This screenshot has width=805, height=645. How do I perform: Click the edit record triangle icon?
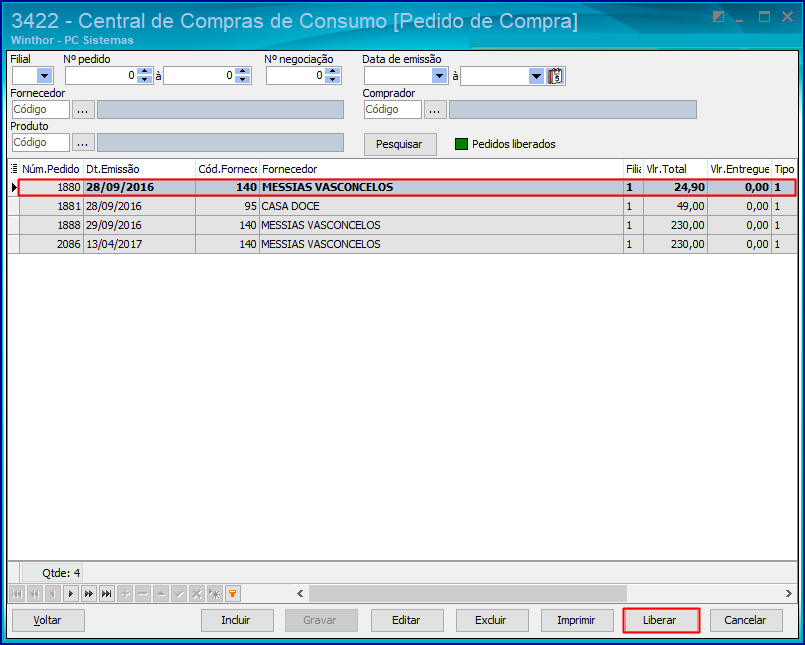(x=161, y=594)
